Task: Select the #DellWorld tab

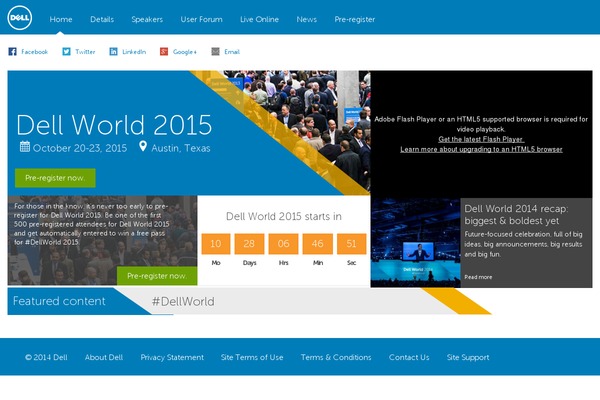Action: pyautogui.click(x=183, y=301)
